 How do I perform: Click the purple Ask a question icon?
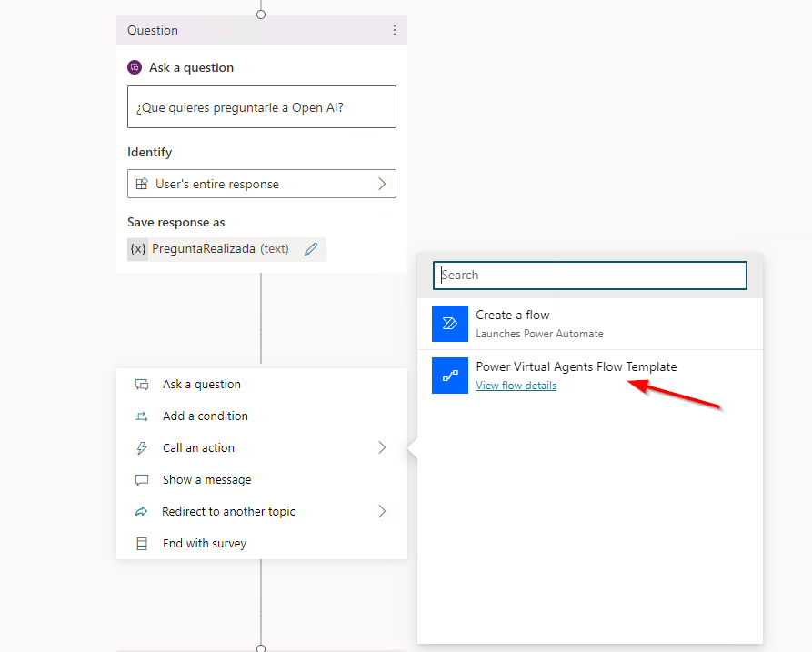point(135,67)
